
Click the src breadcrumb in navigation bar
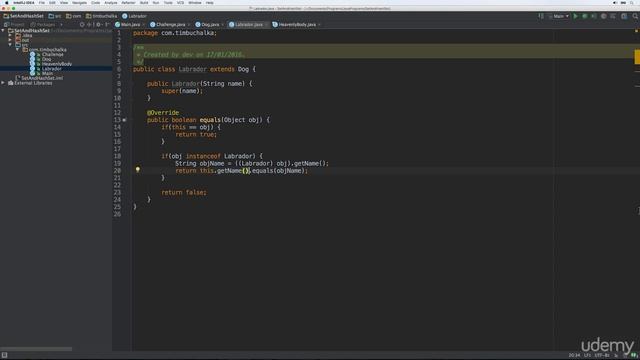[55, 16]
